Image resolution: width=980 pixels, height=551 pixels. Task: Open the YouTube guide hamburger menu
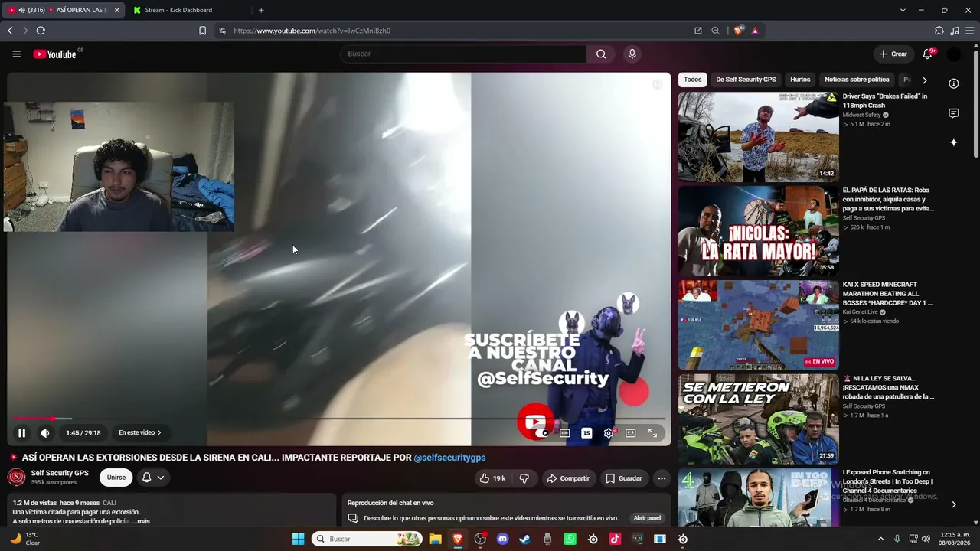point(16,54)
